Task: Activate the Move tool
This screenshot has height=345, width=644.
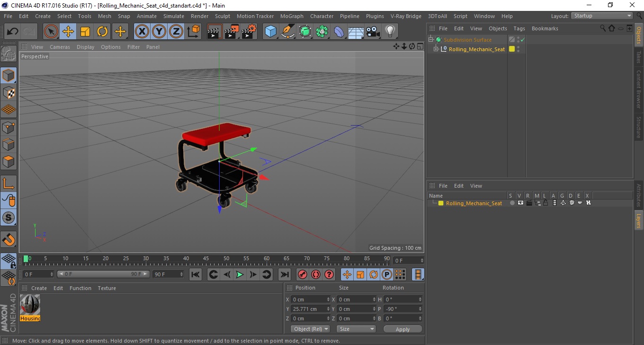Action: coord(68,32)
